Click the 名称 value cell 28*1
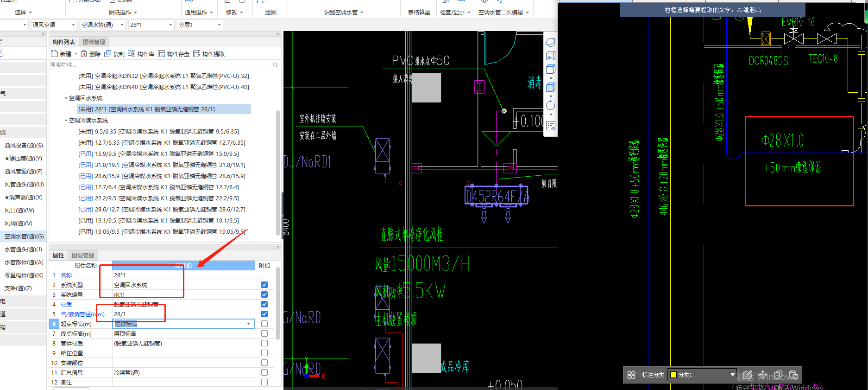Image resolution: width=868 pixels, height=390 pixels. point(183,275)
